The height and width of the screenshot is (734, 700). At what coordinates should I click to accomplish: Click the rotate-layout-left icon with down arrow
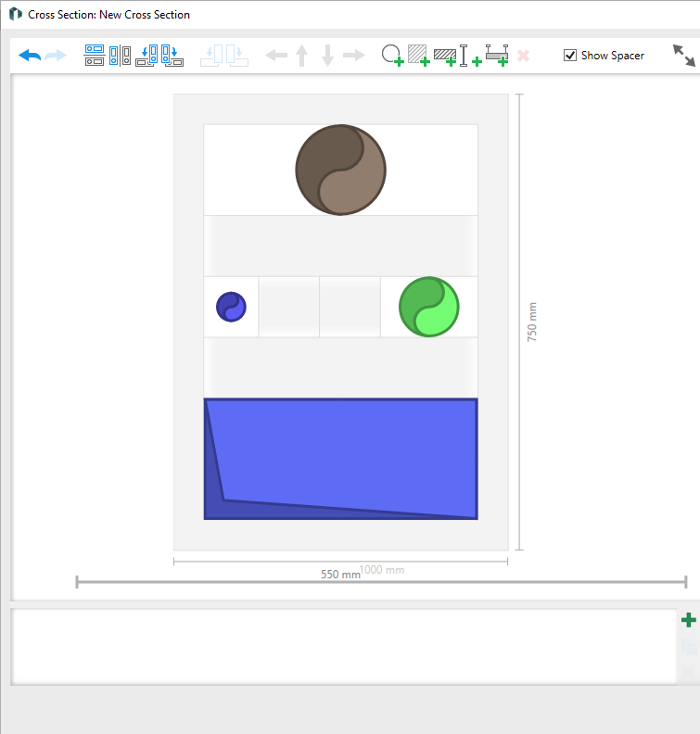click(146, 56)
